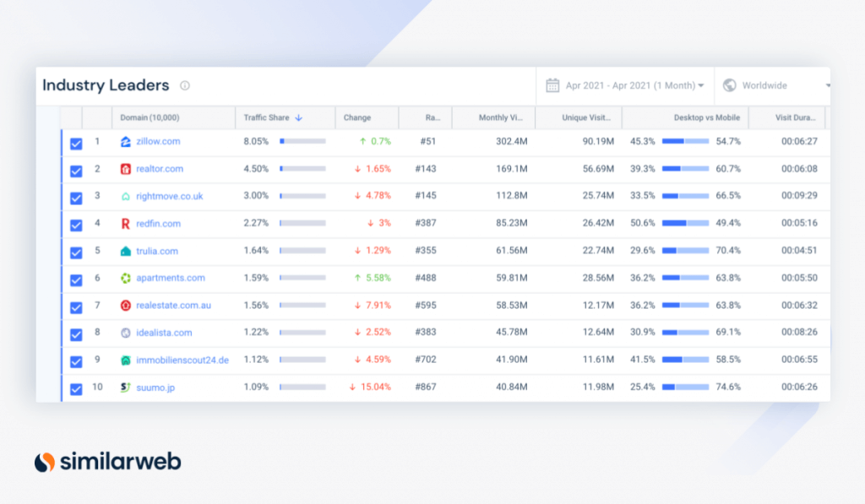Viewport: 865px width, 504px height.
Task: Click the Industry Leaders heading
Action: coord(106,85)
